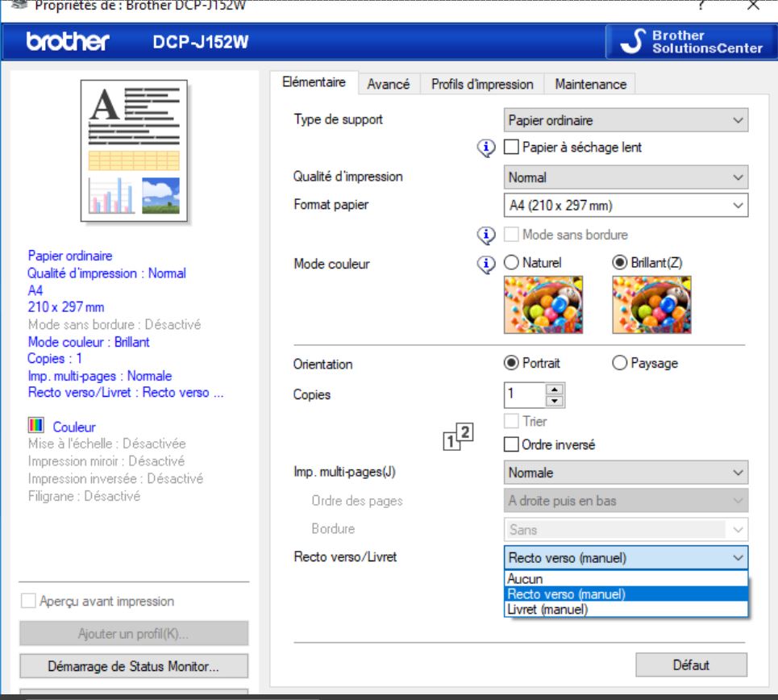Click the 'Qualité d'impression : Normal' summary line
Screen dimensions: 778x700
(106, 273)
